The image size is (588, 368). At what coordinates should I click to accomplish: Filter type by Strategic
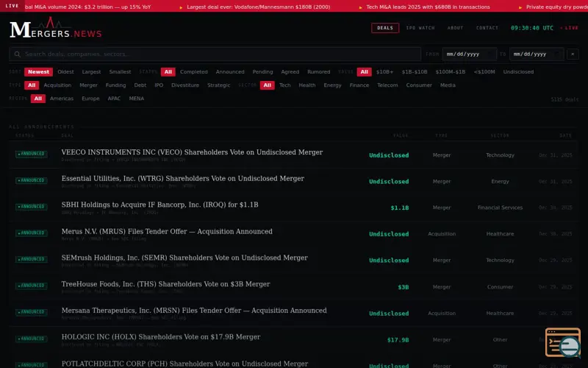coord(218,85)
